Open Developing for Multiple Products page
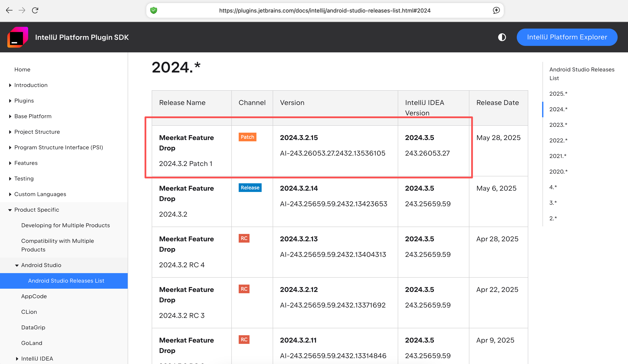The height and width of the screenshot is (364, 628). (65, 225)
